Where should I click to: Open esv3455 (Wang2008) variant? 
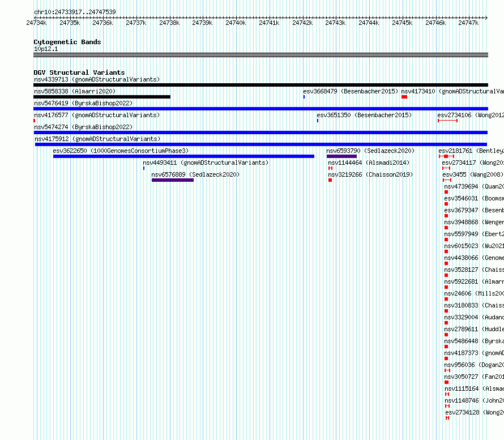tap(473, 174)
